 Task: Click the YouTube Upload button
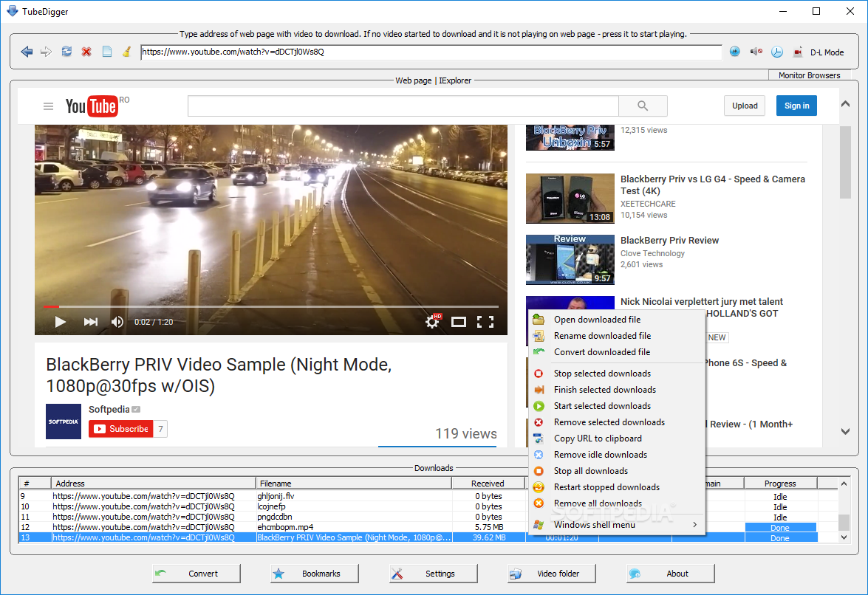tap(745, 106)
